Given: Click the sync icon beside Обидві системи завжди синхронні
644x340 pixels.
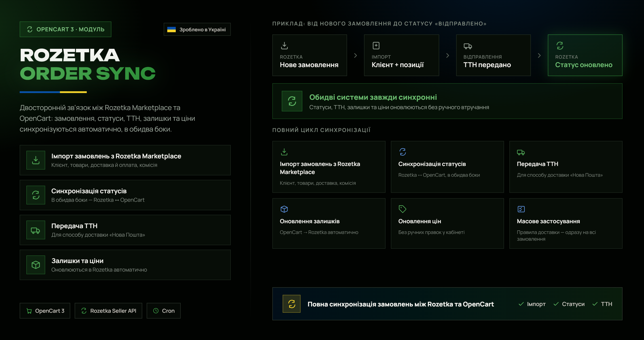Looking at the screenshot, I should click(x=292, y=101).
